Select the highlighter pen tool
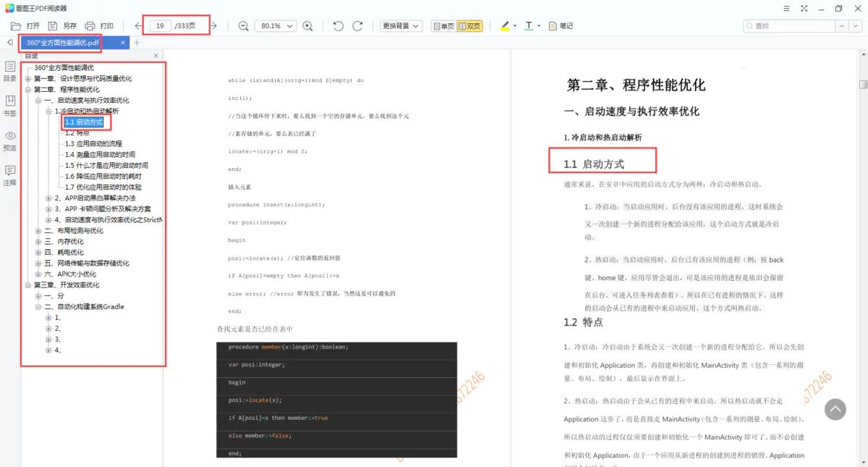 [x=505, y=25]
